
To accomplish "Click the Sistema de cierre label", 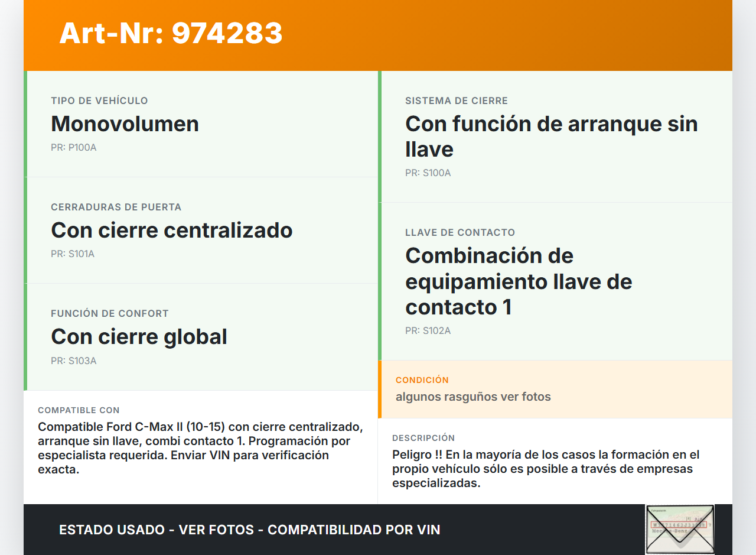I will coord(456,101).
